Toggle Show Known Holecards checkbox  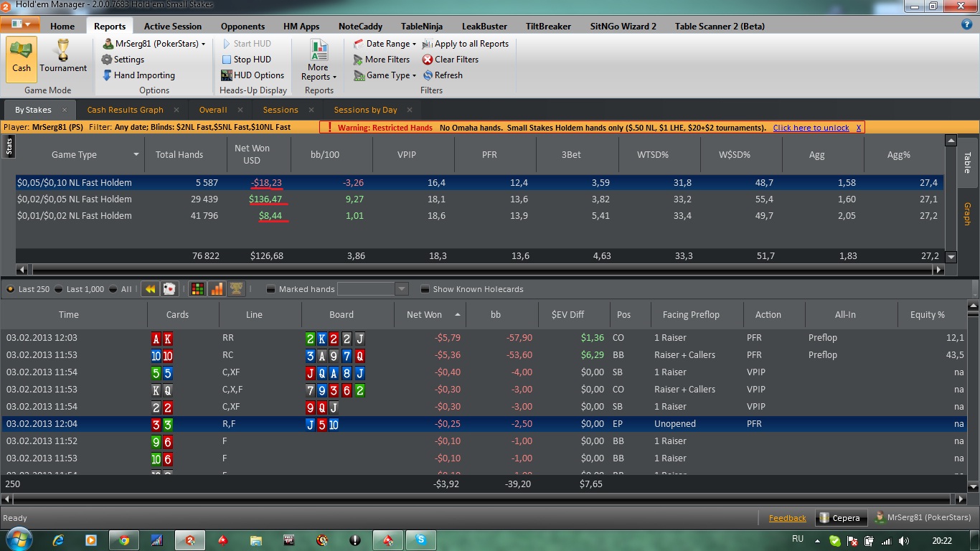point(425,289)
